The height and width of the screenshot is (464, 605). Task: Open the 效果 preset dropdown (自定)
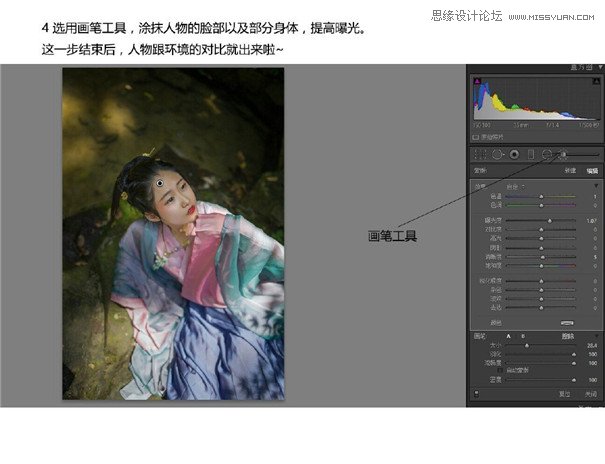pyautogui.click(x=515, y=187)
